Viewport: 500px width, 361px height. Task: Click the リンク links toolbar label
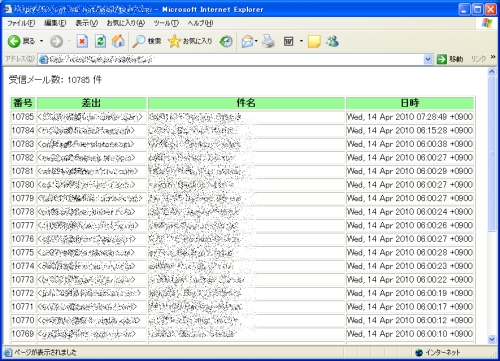[478, 59]
